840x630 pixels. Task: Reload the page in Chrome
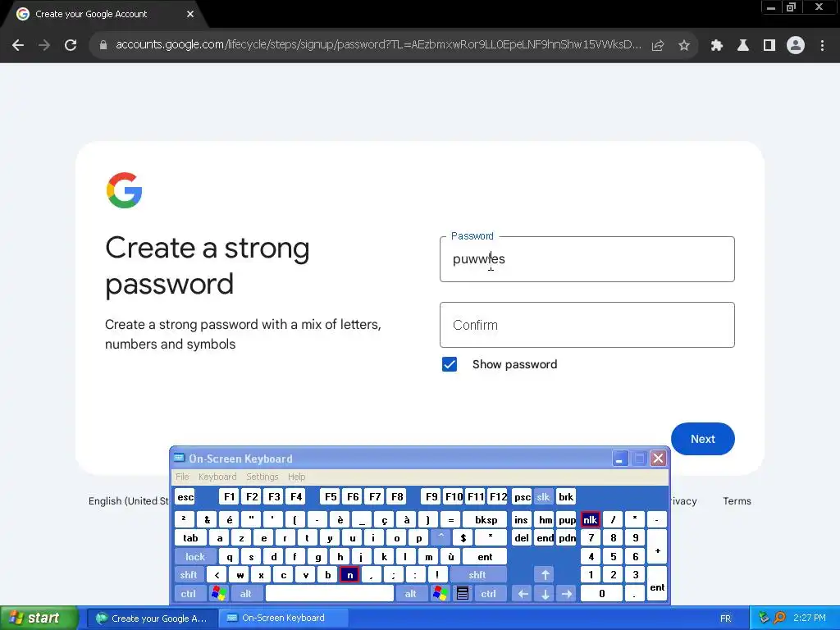tap(71, 46)
